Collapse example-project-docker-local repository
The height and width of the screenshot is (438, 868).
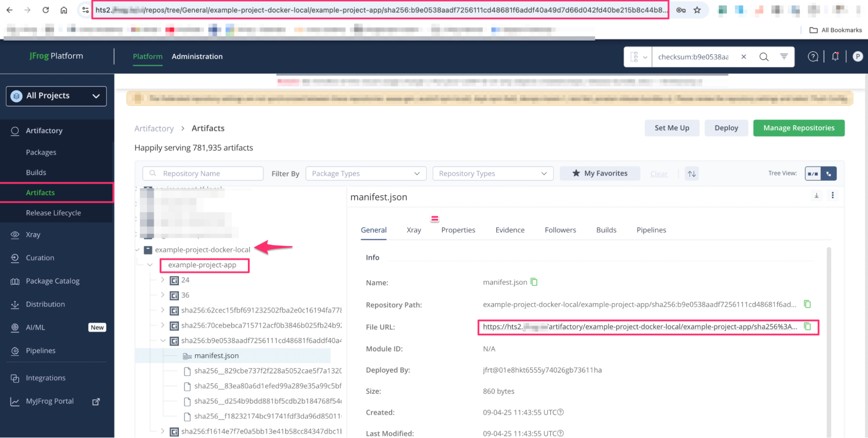[137, 250]
